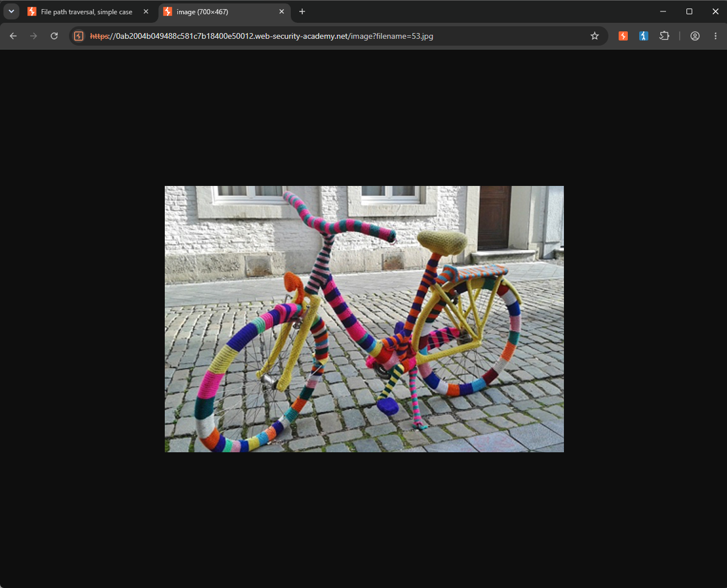Close the browser window
Viewport: 727px width, 588px height.
pyautogui.click(x=715, y=11)
